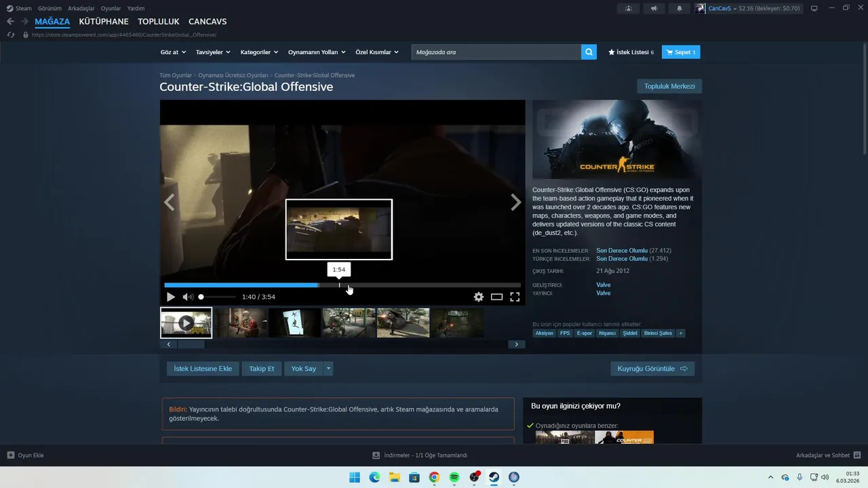Open the announcements megaphone icon
The width and height of the screenshot is (868, 488).
(x=654, y=8)
